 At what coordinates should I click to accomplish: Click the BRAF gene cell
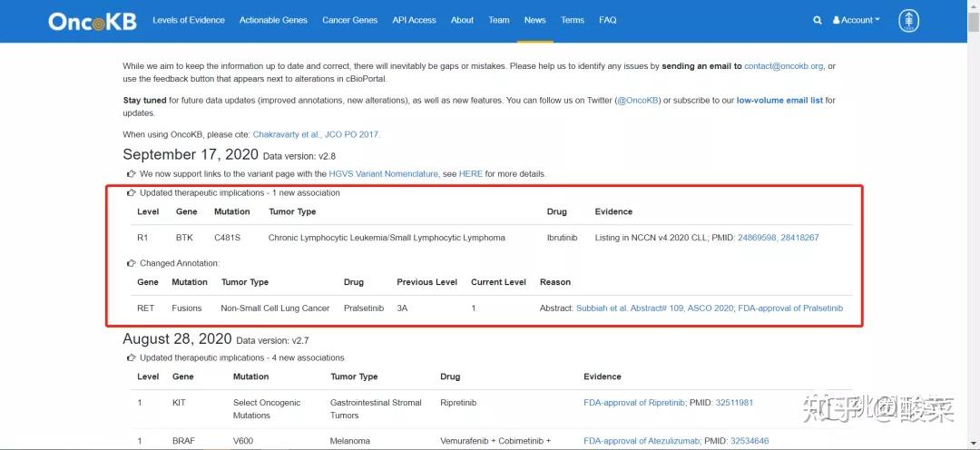tap(184, 441)
